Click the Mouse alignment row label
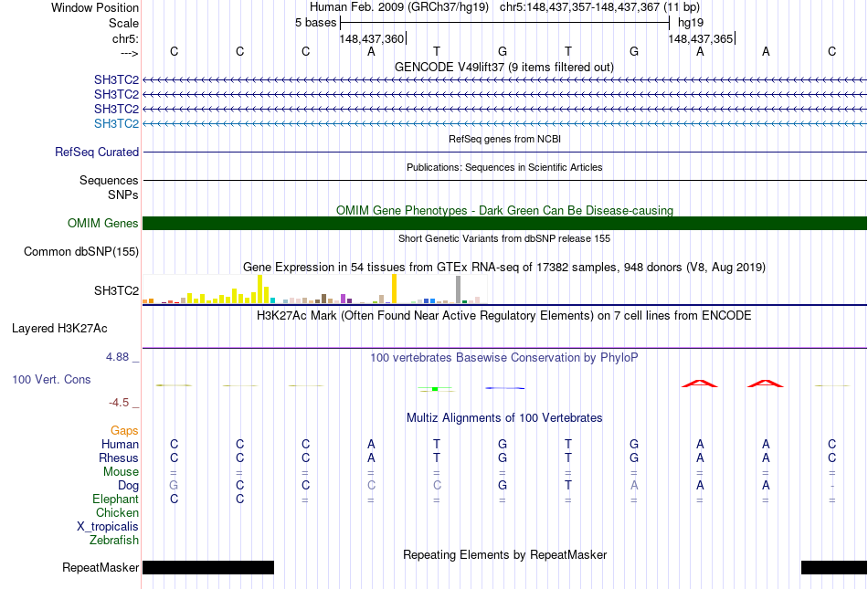This screenshot has height=589, width=868. (x=121, y=472)
